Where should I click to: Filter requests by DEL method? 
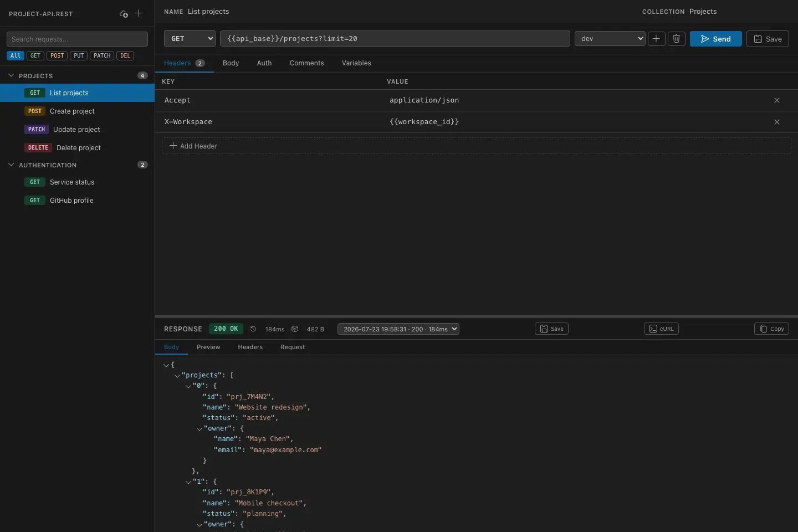point(125,55)
